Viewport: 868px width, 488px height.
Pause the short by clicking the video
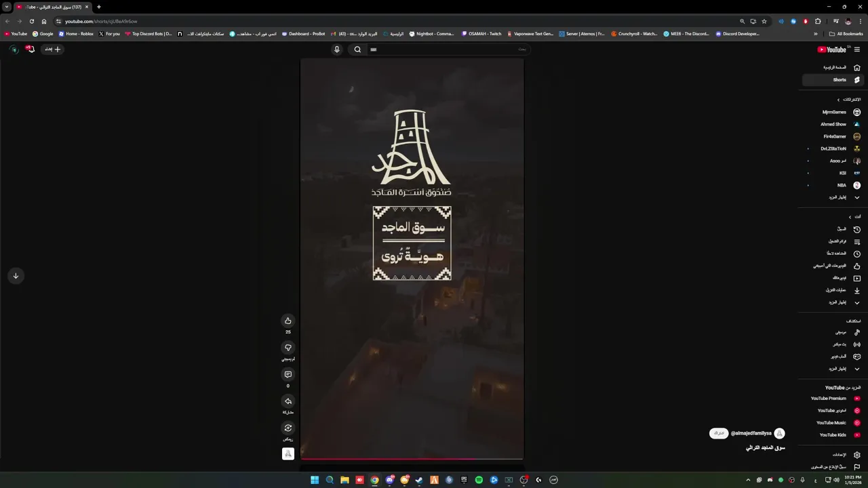[412, 258]
